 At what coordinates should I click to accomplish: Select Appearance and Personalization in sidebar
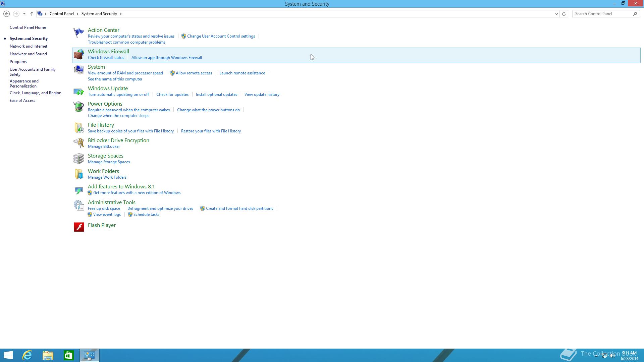click(x=24, y=83)
